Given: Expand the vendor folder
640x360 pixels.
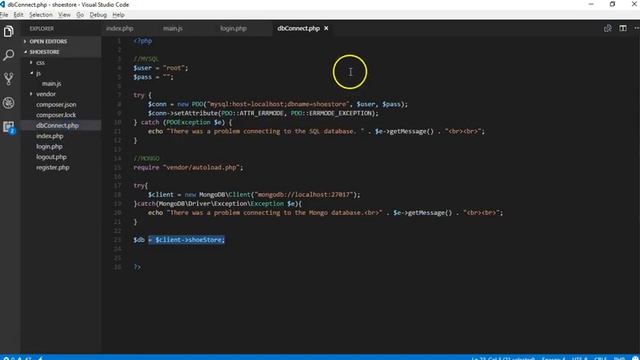Looking at the screenshot, I should click(46, 94).
